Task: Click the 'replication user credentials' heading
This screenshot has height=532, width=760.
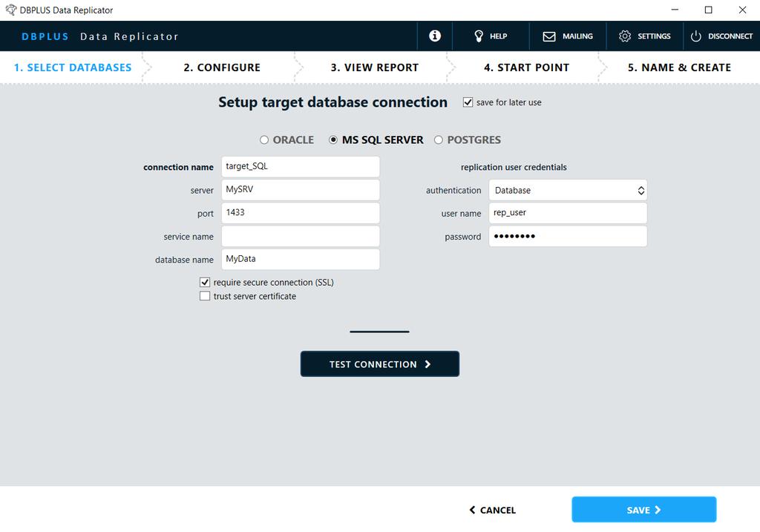Action: [514, 167]
